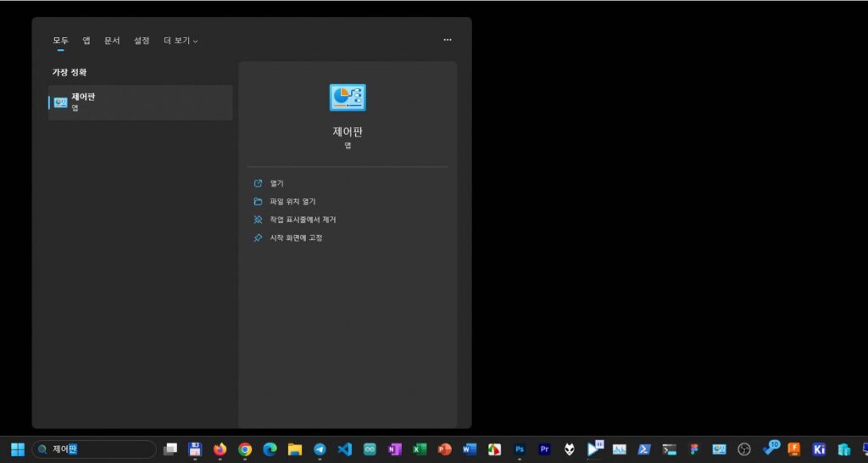868x463 pixels.
Task: Open Control Panel via the 열기 option
Action: click(x=276, y=183)
